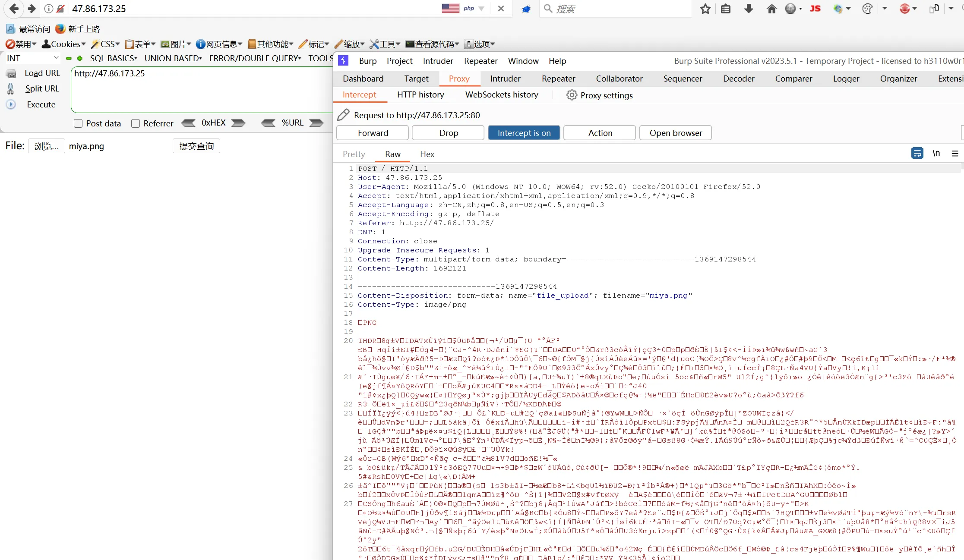Click the Proxy settings gear icon

tap(572, 95)
